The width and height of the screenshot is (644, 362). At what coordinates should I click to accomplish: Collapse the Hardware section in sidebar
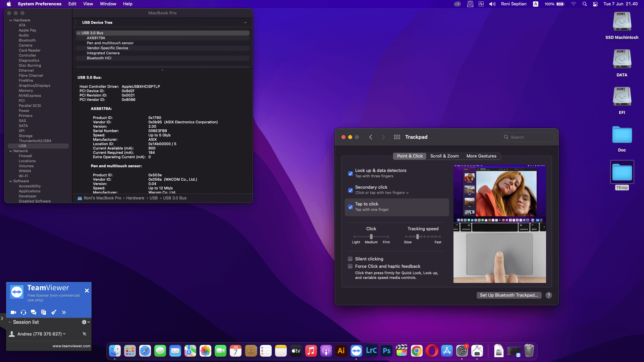10,20
